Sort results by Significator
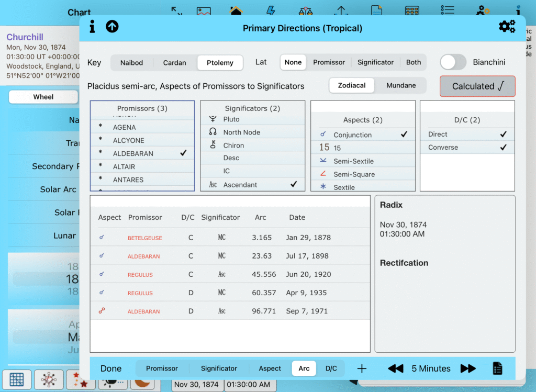Screen dimensions: 536x392 (x=219, y=368)
